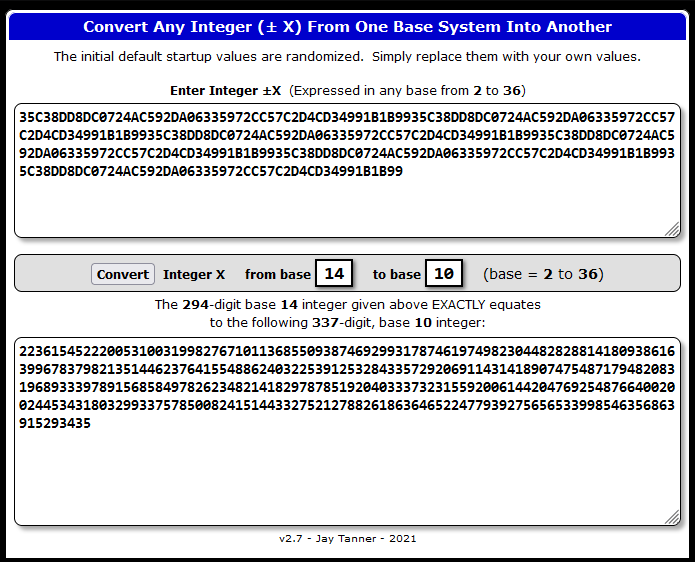This screenshot has width=695, height=562.
Task: Edit the from base value 14
Action: tap(334, 273)
